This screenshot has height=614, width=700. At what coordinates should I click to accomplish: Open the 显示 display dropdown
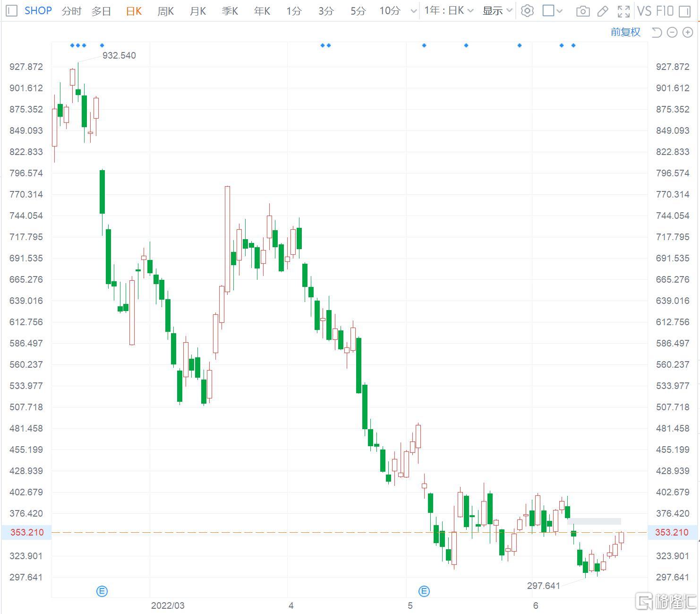pyautogui.click(x=497, y=11)
